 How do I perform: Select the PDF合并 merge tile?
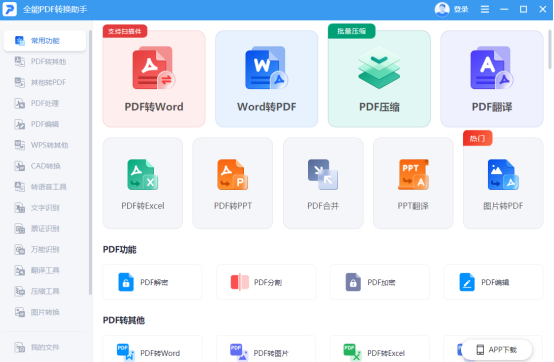pyautogui.click(x=323, y=183)
